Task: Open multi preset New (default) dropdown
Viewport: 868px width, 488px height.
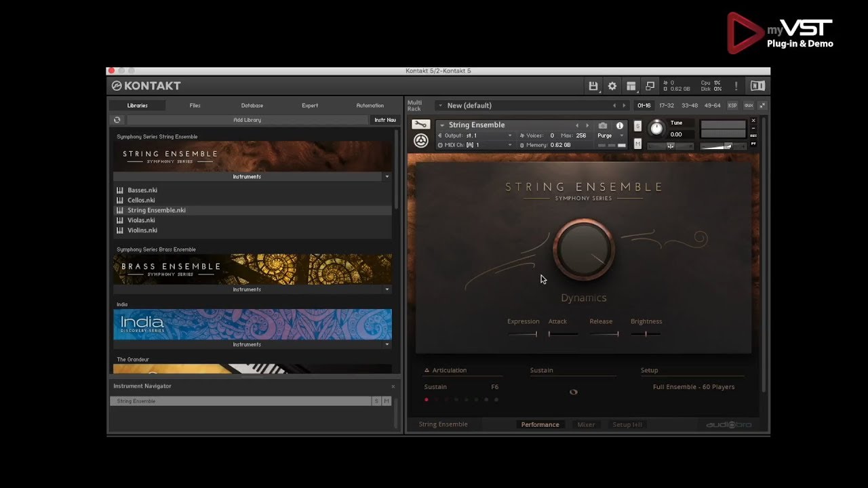Action: pyautogui.click(x=439, y=106)
